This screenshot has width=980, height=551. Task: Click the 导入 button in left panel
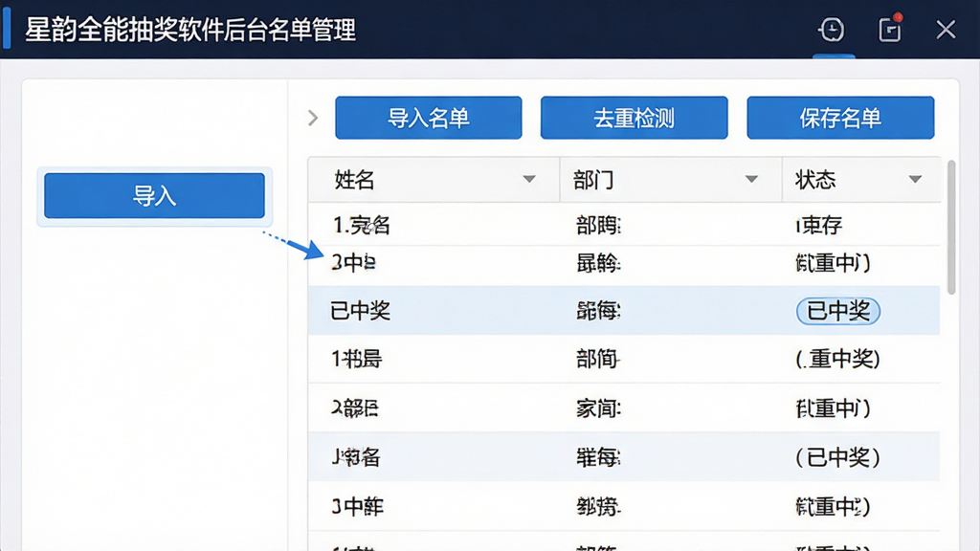click(x=154, y=196)
